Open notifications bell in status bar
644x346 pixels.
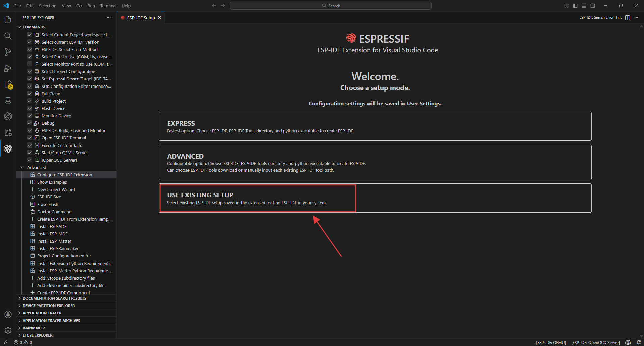[x=639, y=342]
